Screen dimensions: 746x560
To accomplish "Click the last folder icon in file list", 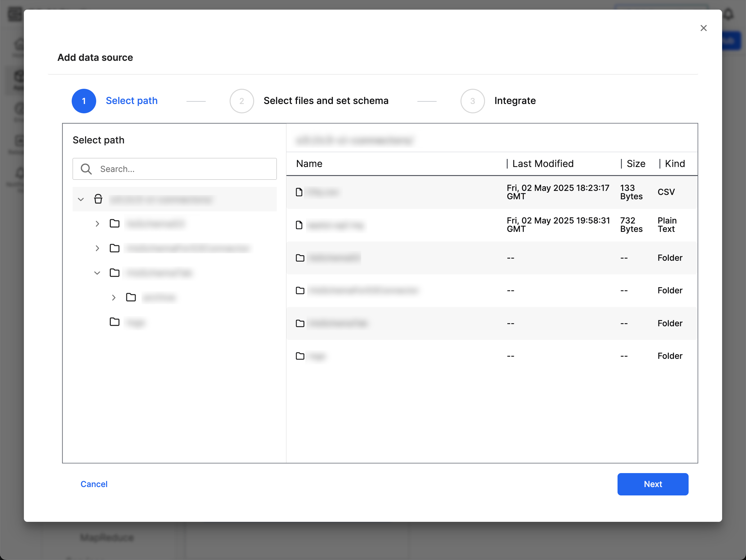I will tap(300, 356).
